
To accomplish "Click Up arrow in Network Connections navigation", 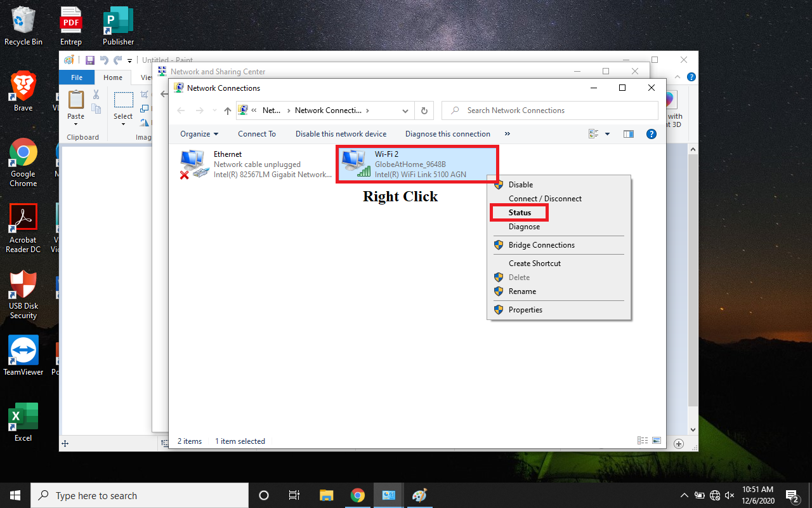I will (228, 110).
